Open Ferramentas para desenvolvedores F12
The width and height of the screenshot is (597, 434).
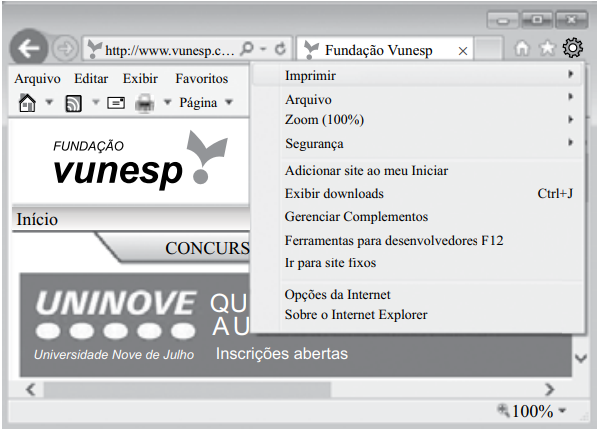417,240
